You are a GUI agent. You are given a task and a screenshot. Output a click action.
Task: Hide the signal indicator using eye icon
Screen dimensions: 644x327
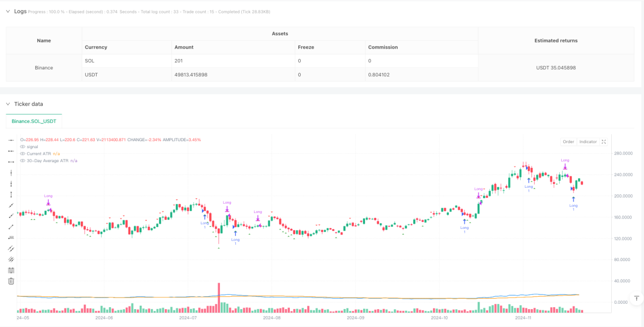[x=22, y=147]
